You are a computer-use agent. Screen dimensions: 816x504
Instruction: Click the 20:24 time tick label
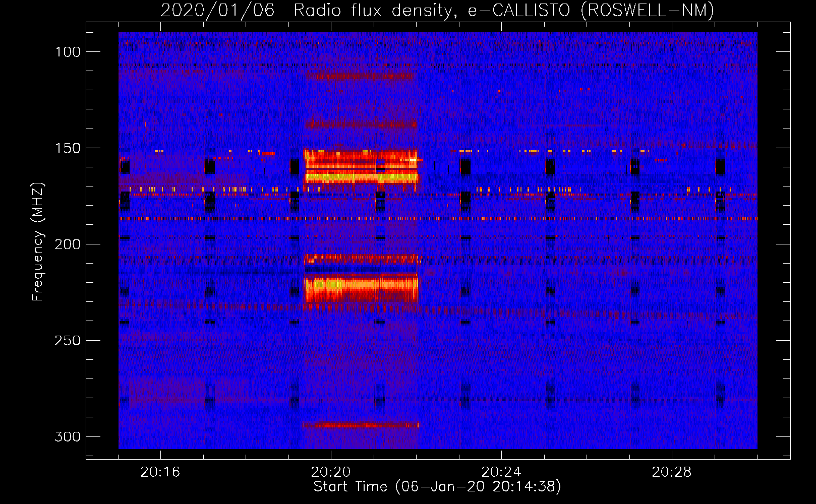click(501, 472)
